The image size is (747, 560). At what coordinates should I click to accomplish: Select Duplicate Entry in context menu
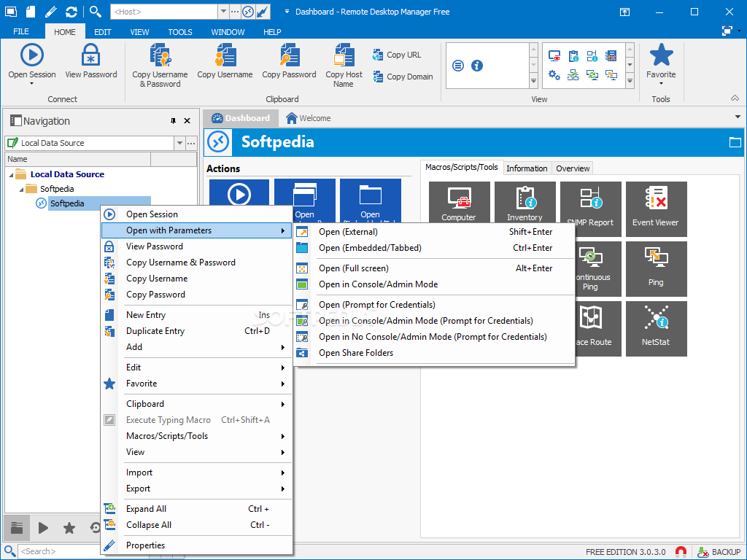pyautogui.click(x=197, y=331)
